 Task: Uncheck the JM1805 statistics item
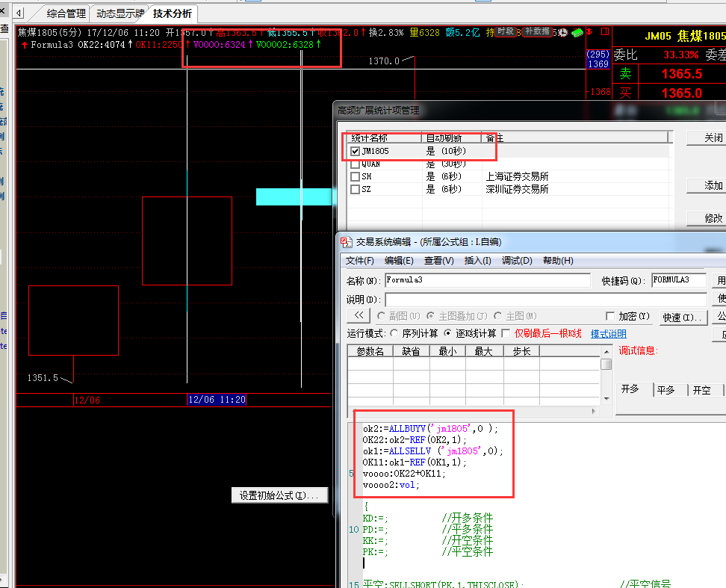click(356, 151)
